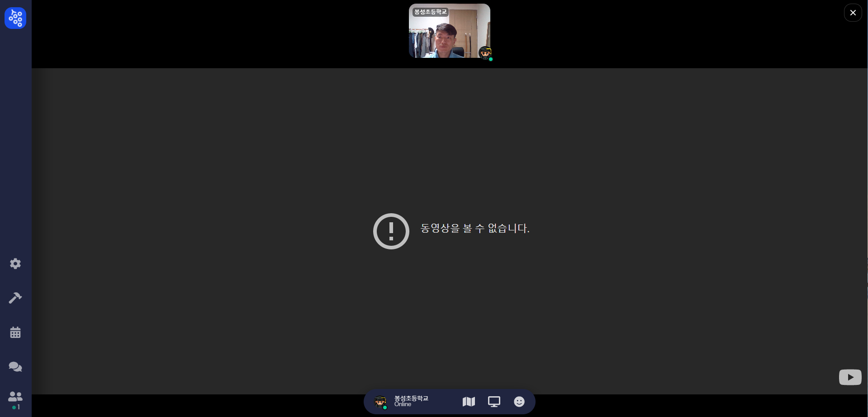Click 봉성초등학교 Online status in bottom bar

pyautogui.click(x=411, y=401)
